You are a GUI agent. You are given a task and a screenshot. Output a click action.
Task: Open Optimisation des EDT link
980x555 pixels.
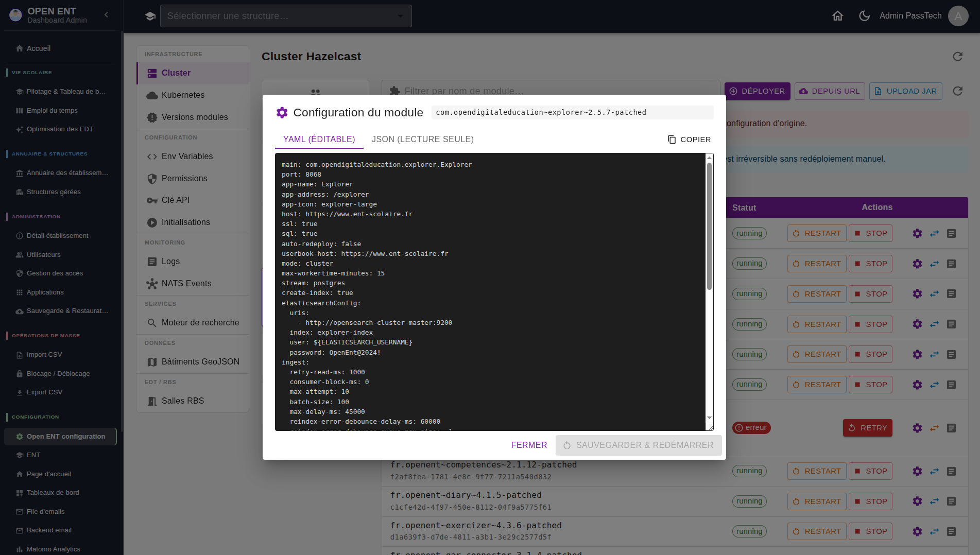61,129
